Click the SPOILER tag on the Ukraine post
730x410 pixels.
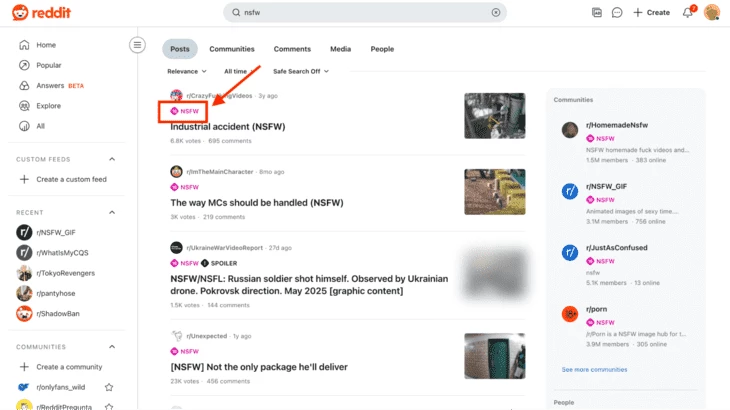219,263
